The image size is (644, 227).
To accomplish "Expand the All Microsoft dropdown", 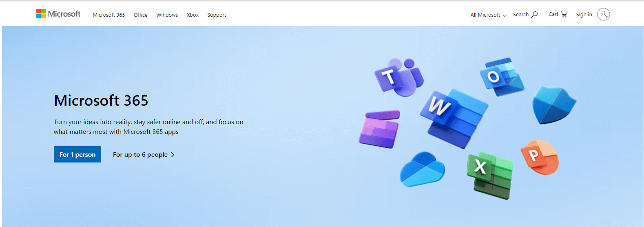I will (x=488, y=15).
